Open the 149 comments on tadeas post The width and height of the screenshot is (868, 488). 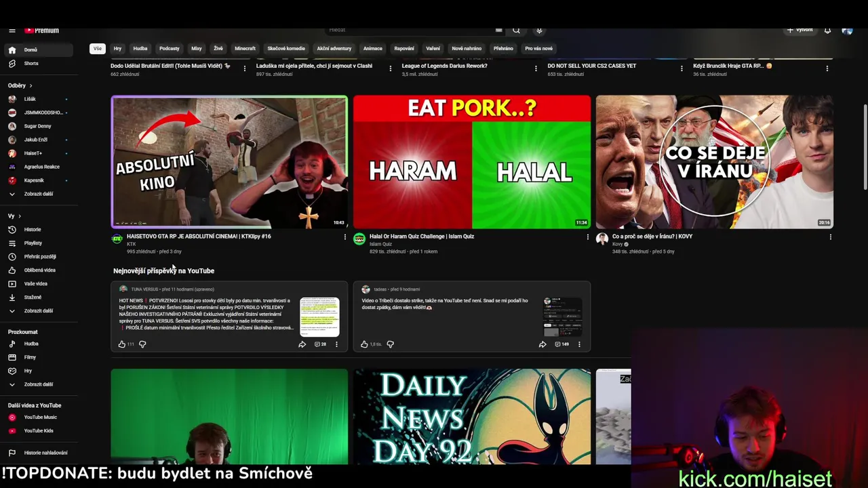click(561, 344)
